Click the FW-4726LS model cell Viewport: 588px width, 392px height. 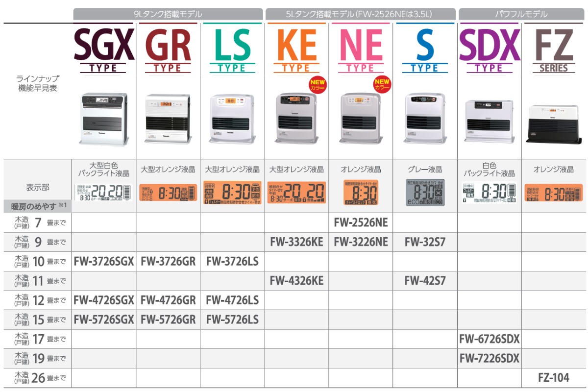(x=232, y=300)
